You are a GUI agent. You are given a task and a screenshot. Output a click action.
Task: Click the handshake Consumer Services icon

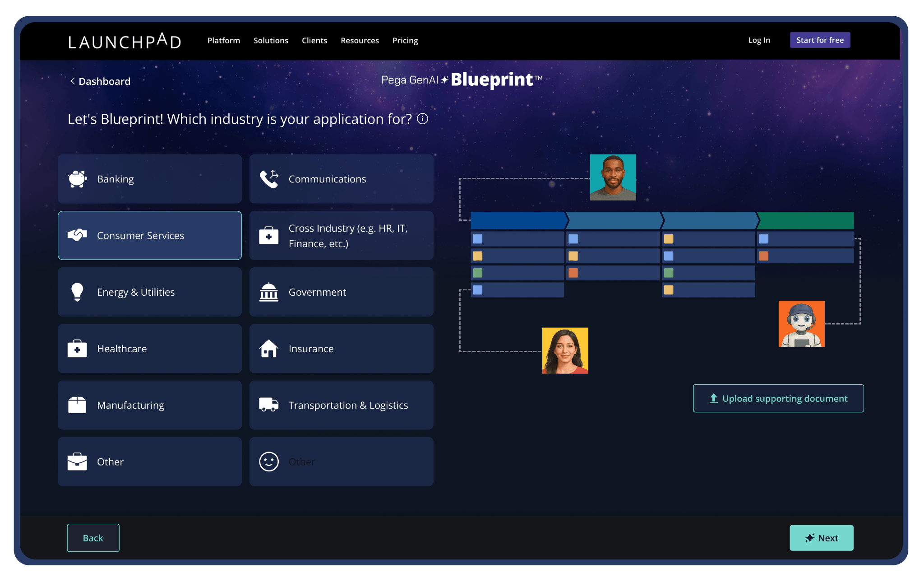coord(77,235)
